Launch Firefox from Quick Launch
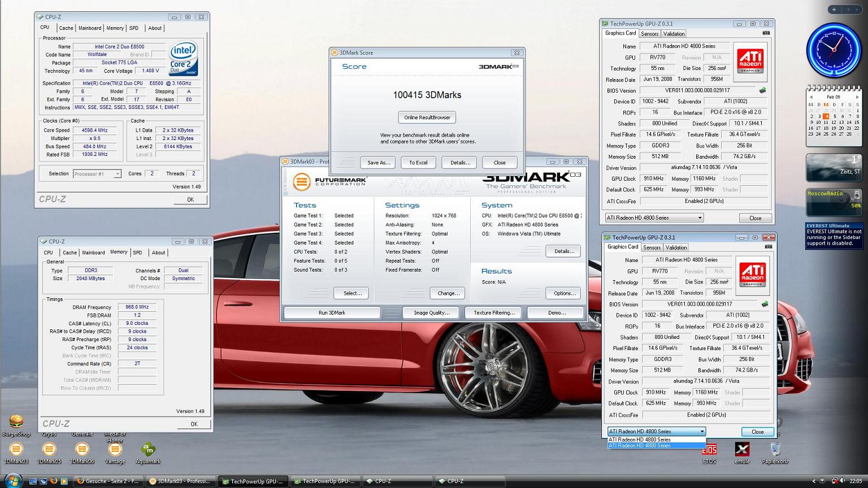Image resolution: width=868 pixels, height=488 pixels. click(x=54, y=481)
